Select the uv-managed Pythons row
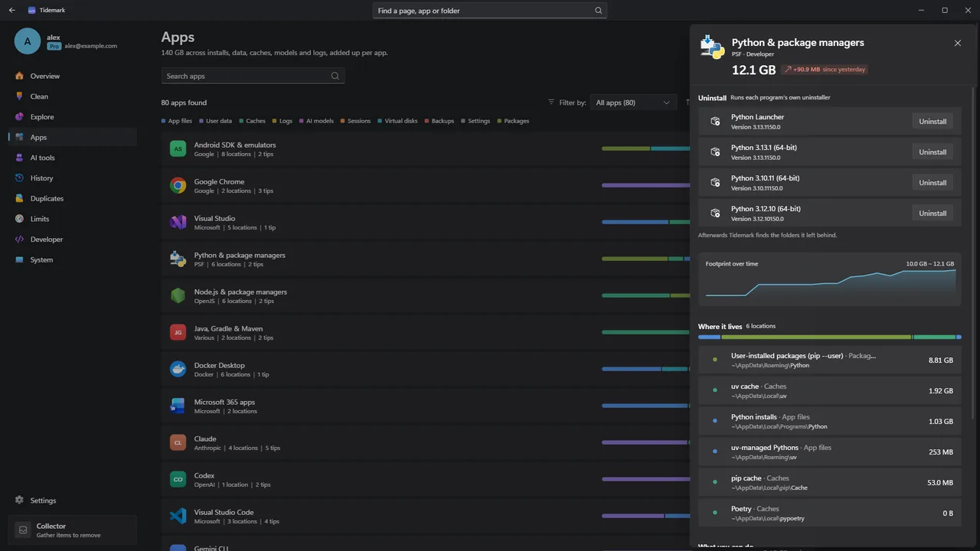 click(x=830, y=452)
